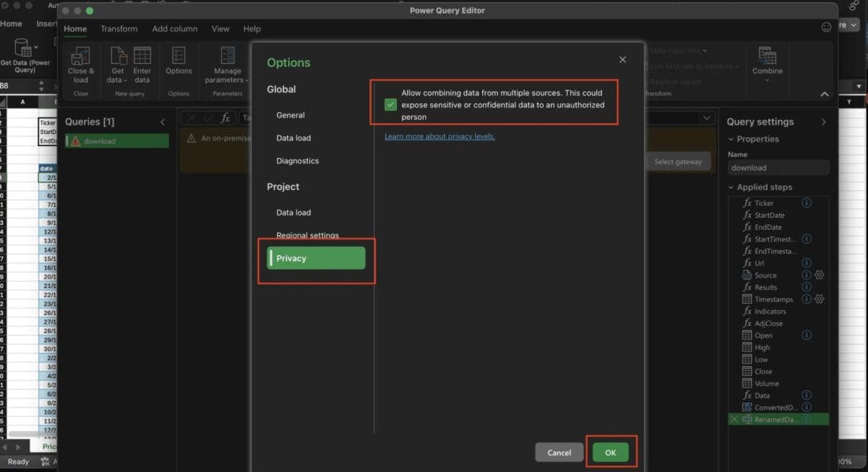Click the Cancel button
The width and height of the screenshot is (868, 472).
559,452
